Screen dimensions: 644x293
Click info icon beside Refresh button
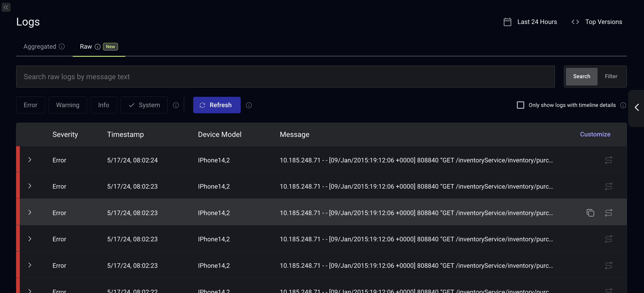click(249, 105)
